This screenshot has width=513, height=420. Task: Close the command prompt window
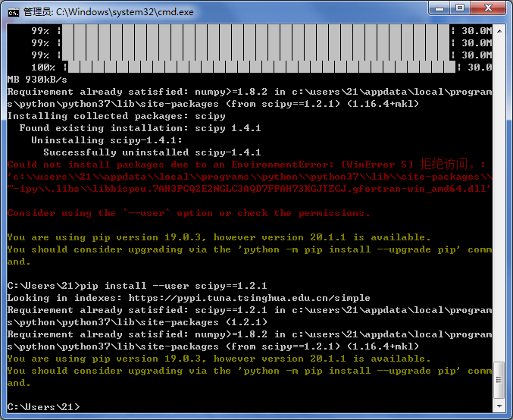[x=488, y=8]
